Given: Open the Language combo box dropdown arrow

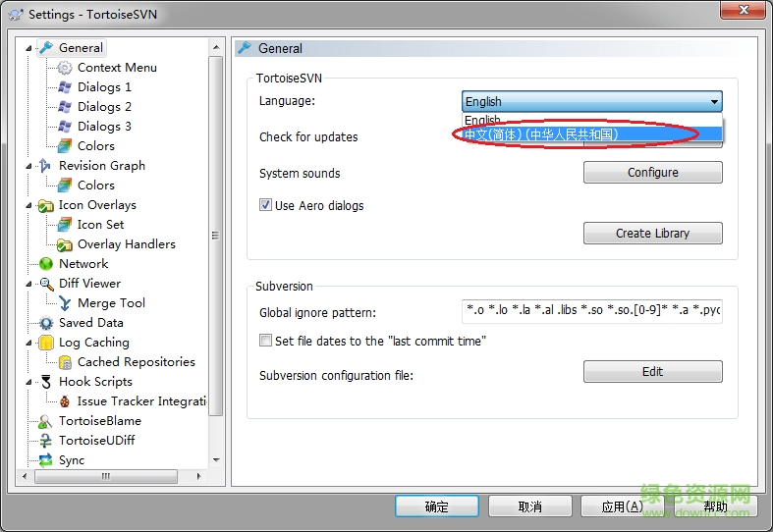Looking at the screenshot, I should [x=714, y=101].
